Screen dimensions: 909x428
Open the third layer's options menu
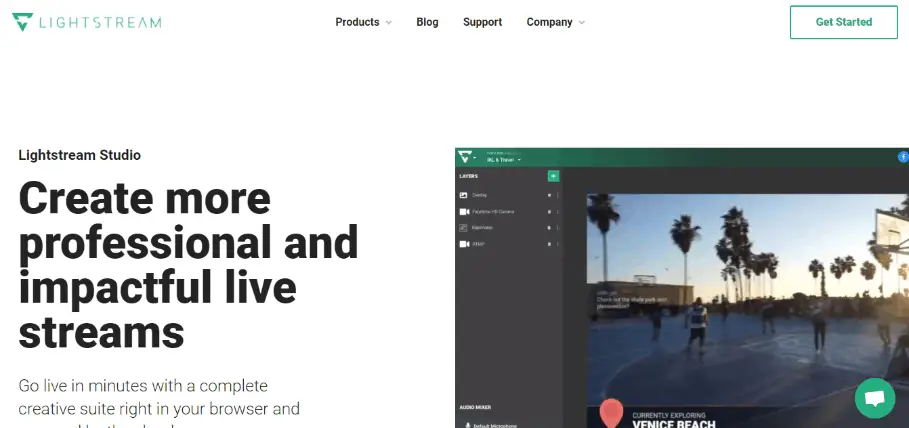[x=558, y=228]
